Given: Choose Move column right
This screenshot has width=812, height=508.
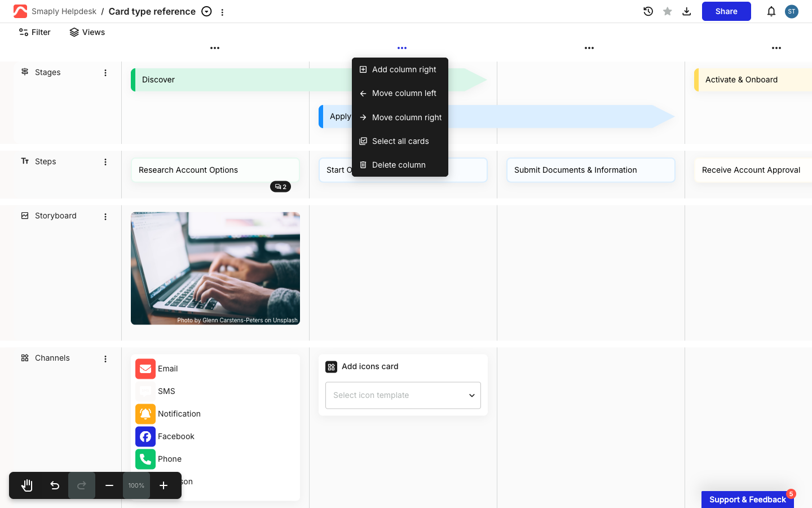Looking at the screenshot, I should point(400,117).
